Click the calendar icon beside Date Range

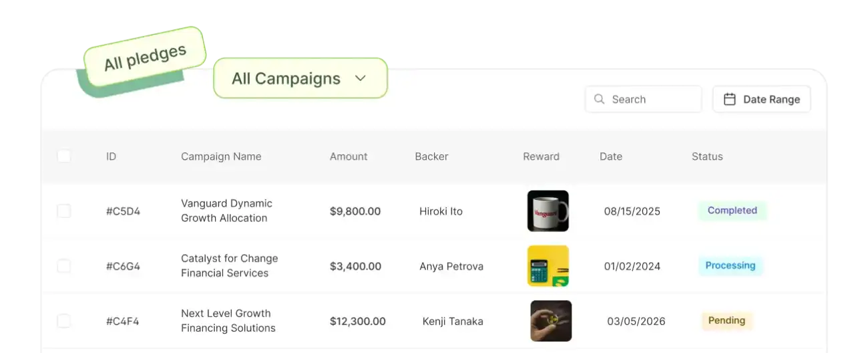pyautogui.click(x=730, y=99)
